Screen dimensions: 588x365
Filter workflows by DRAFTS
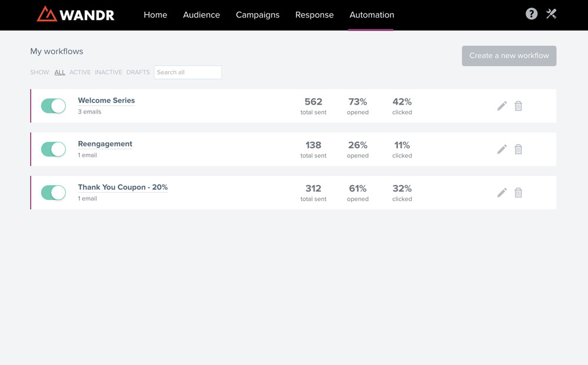click(138, 72)
